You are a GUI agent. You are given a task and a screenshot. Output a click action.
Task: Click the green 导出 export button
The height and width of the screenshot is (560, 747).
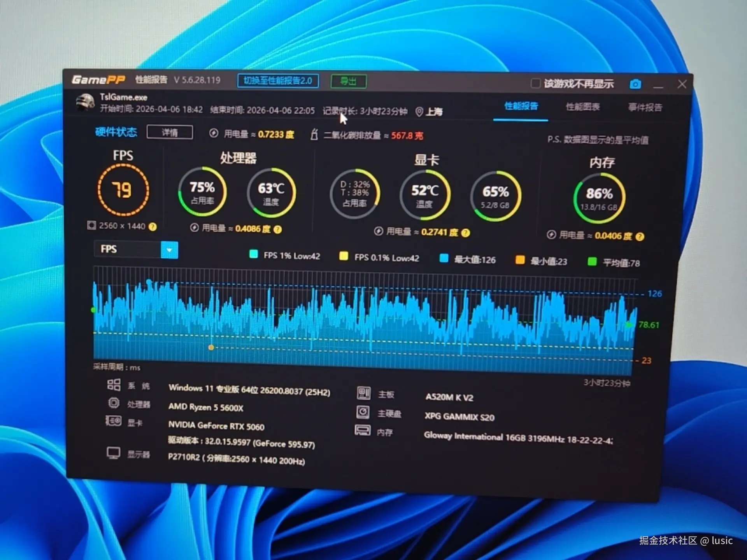pos(348,81)
